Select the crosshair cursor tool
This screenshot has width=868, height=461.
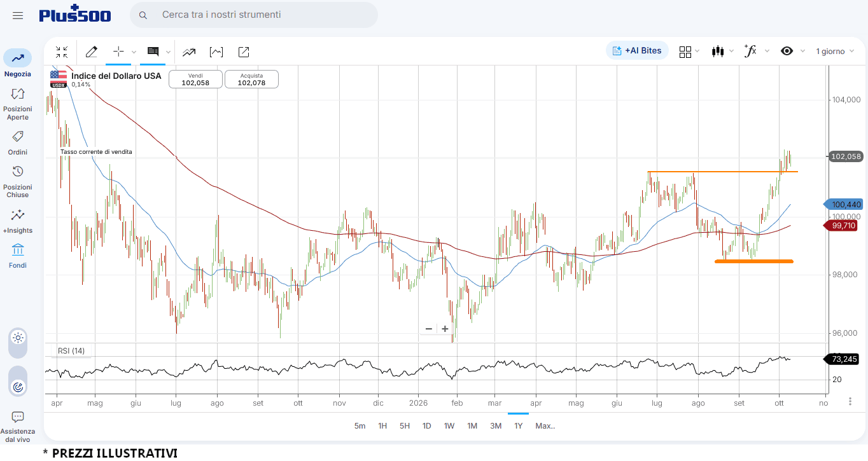pyautogui.click(x=118, y=52)
